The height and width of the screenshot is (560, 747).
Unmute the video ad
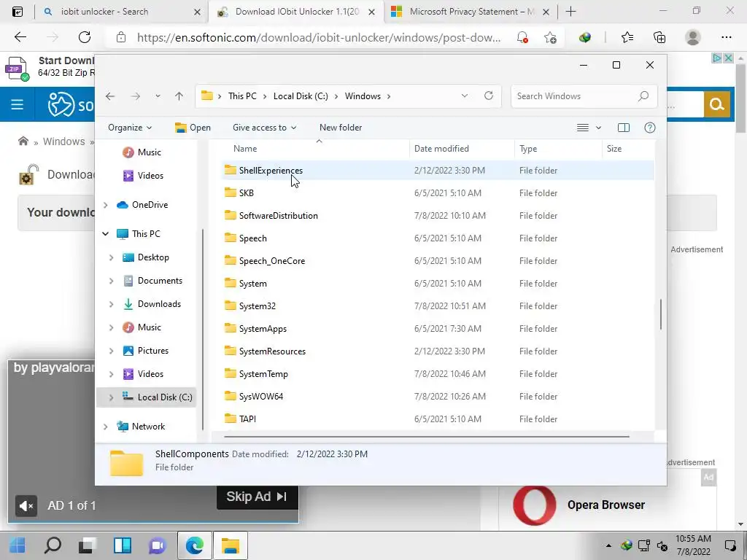click(x=26, y=505)
